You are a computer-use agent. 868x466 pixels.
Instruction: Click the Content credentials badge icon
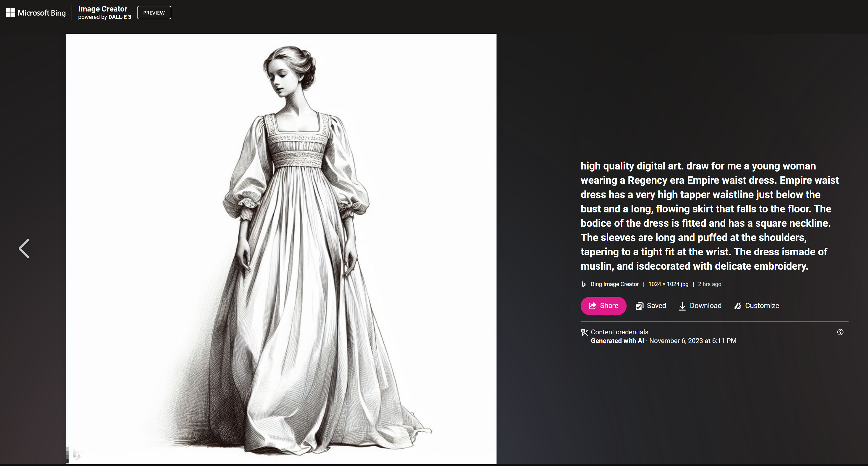[584, 333]
